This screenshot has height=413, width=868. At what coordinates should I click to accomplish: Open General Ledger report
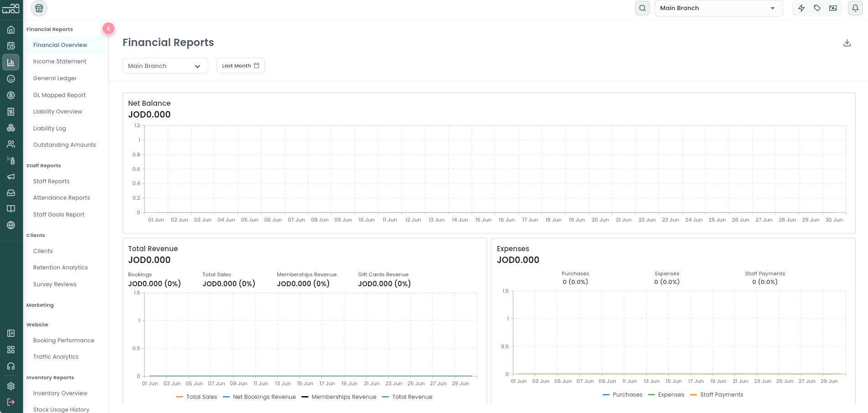(55, 78)
